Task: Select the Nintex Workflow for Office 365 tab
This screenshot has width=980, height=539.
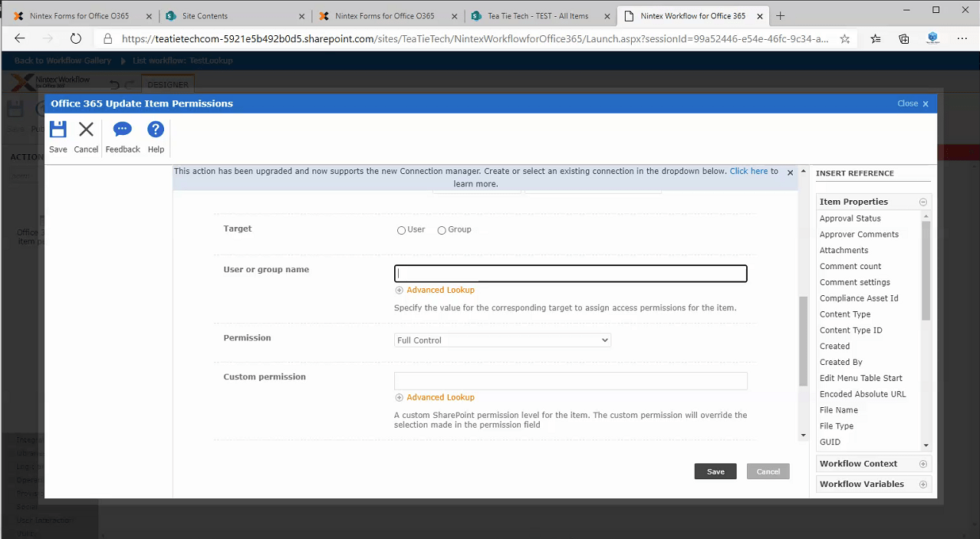Action: [693, 15]
